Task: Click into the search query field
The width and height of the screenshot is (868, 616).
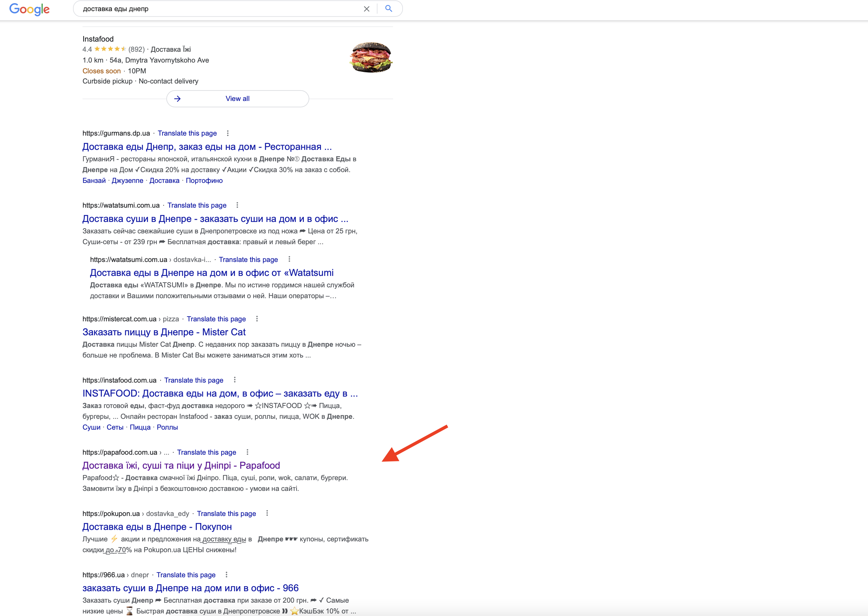Action: click(220, 9)
